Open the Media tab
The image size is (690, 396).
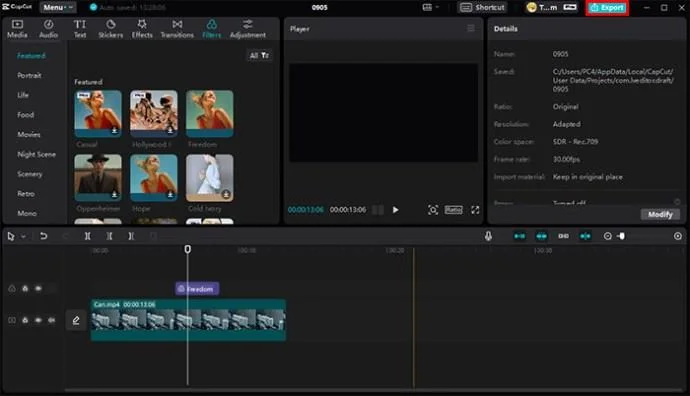[x=17, y=29]
